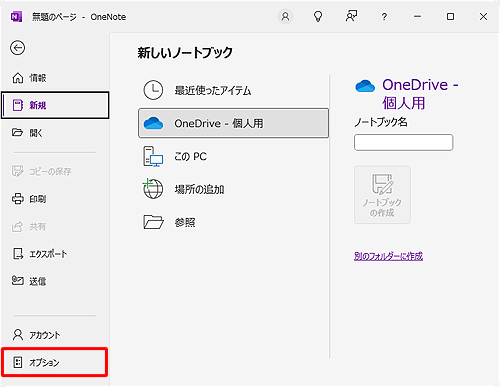Click the notebook icon beside 新規
The width and height of the screenshot is (500, 387).
coord(17,105)
